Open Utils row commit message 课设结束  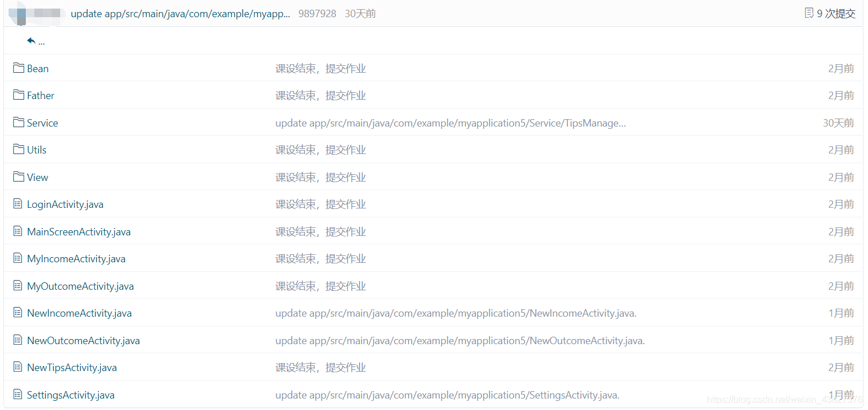[x=320, y=150]
